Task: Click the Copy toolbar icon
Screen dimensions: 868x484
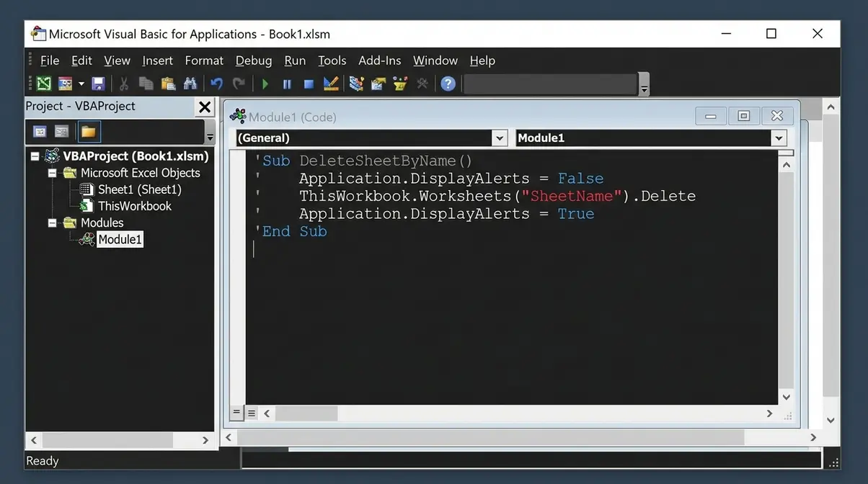Action: (x=146, y=84)
